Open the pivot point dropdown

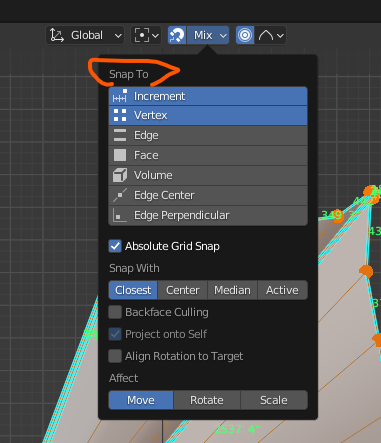click(x=146, y=35)
